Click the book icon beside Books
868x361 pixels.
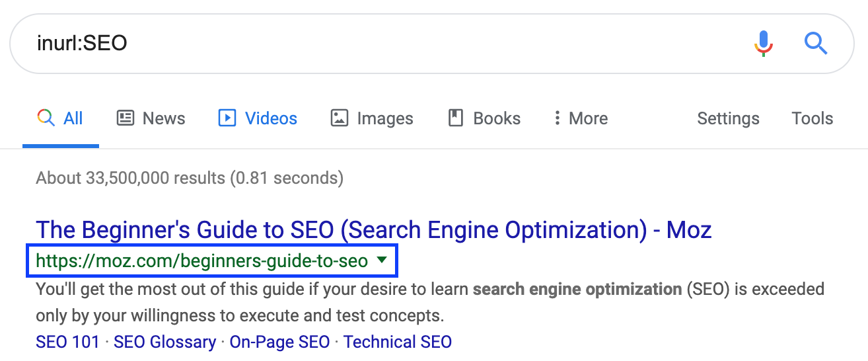(456, 118)
